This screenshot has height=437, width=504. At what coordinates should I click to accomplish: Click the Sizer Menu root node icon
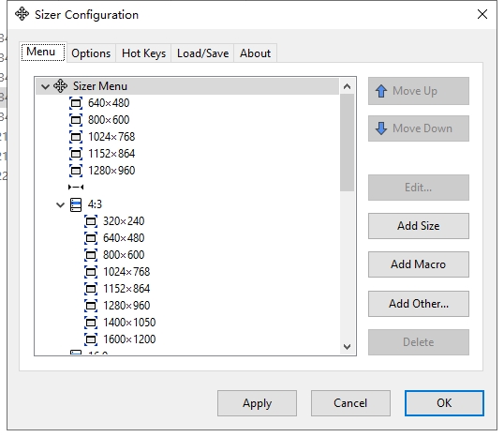point(61,86)
